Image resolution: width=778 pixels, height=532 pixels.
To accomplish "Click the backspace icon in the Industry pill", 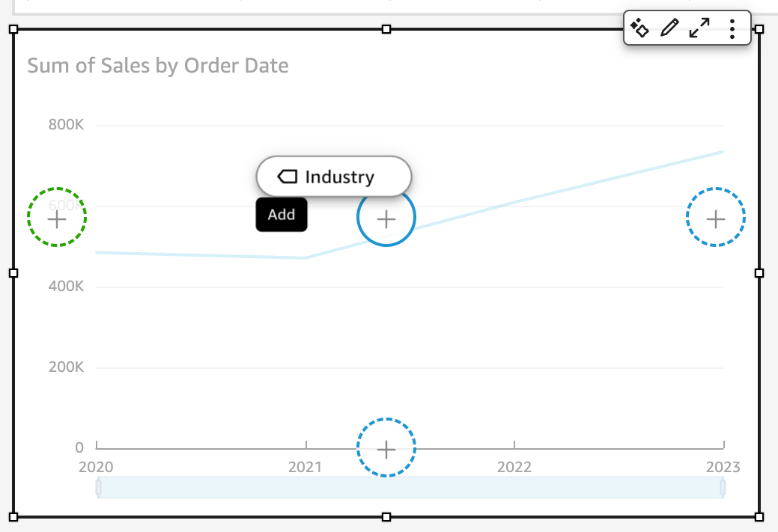I will 288,177.
